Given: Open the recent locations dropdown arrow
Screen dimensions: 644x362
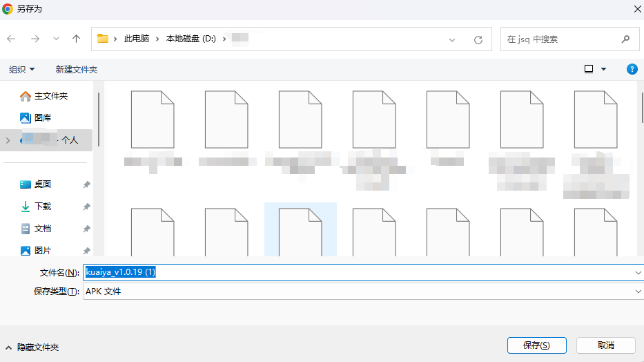Looking at the screenshot, I should (56, 39).
